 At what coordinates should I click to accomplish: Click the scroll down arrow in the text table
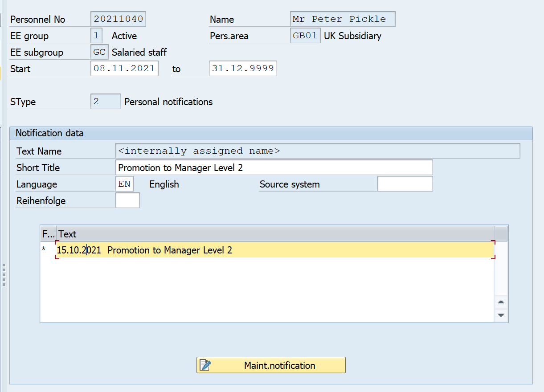coord(501,315)
